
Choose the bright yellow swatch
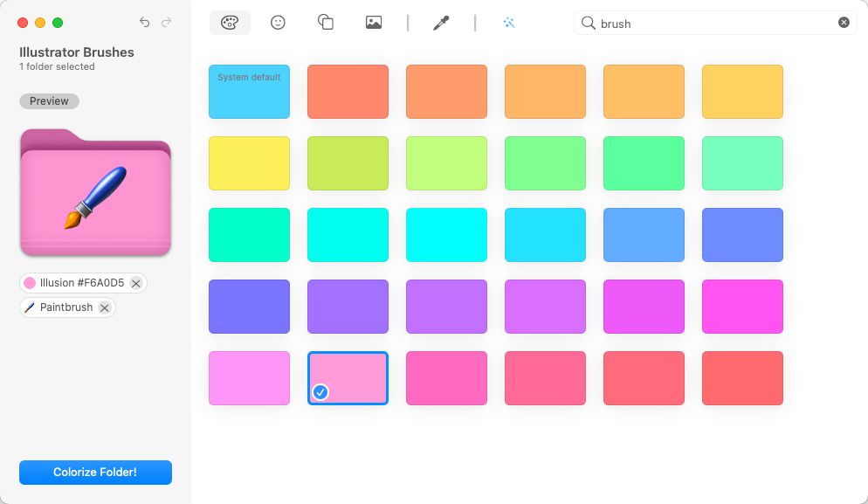[249, 163]
